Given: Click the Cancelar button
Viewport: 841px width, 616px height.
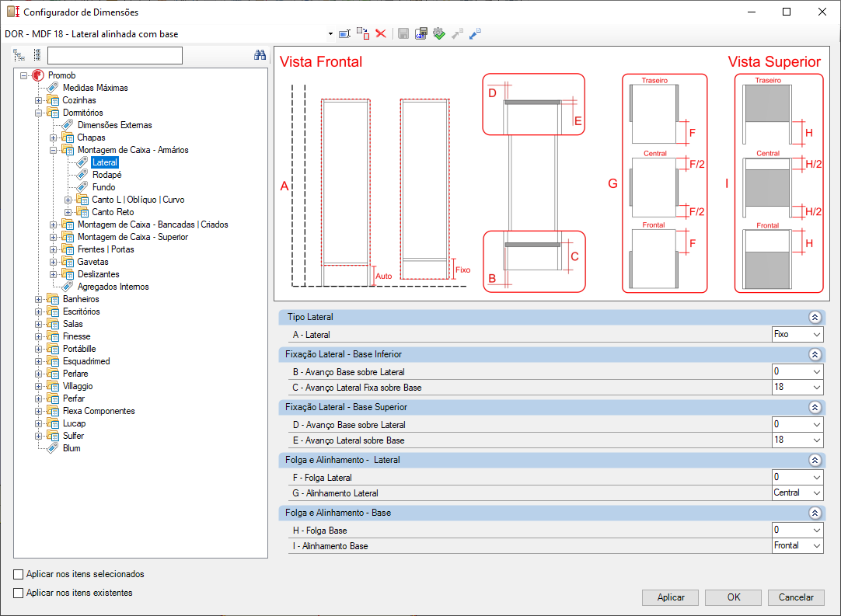Looking at the screenshot, I should pos(796,597).
